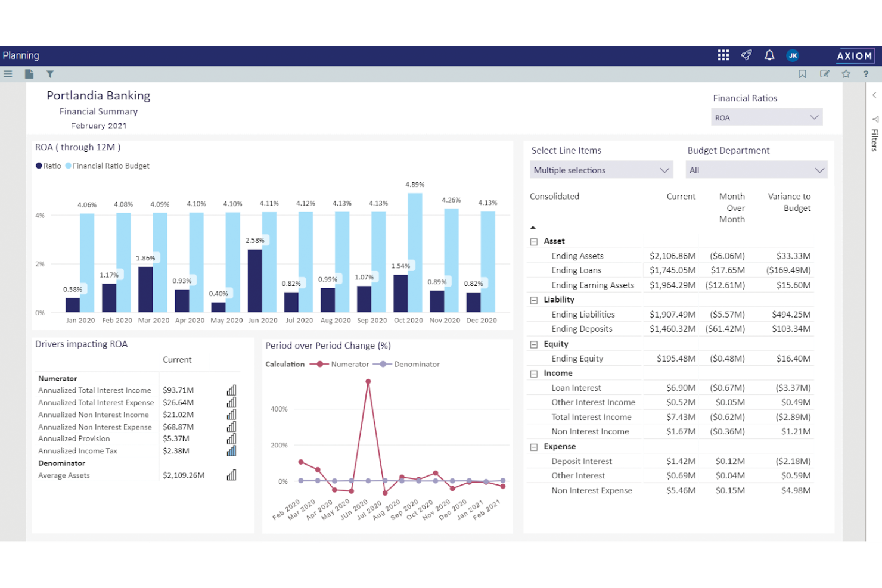Screen dimensions: 882x588
Task: Collapse the Asset group
Action: (534, 242)
